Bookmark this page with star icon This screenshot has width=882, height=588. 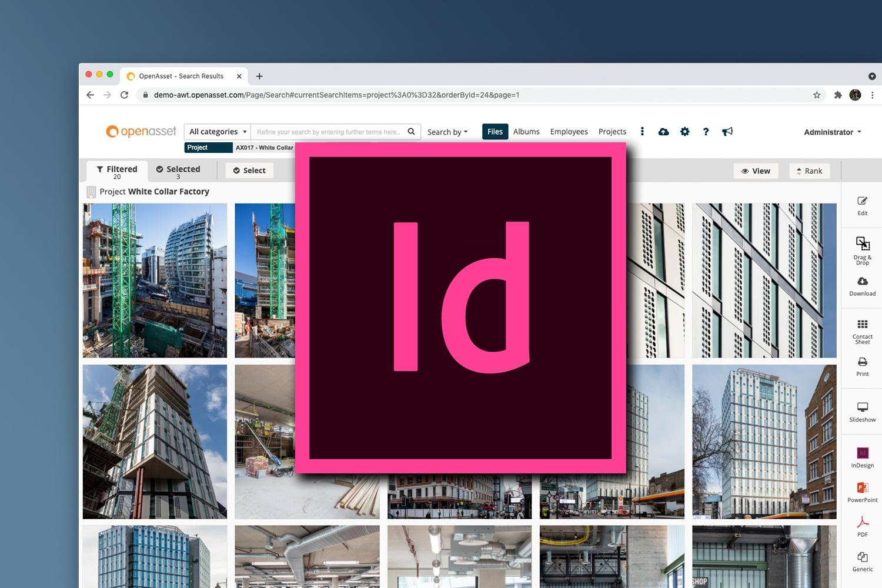[817, 95]
